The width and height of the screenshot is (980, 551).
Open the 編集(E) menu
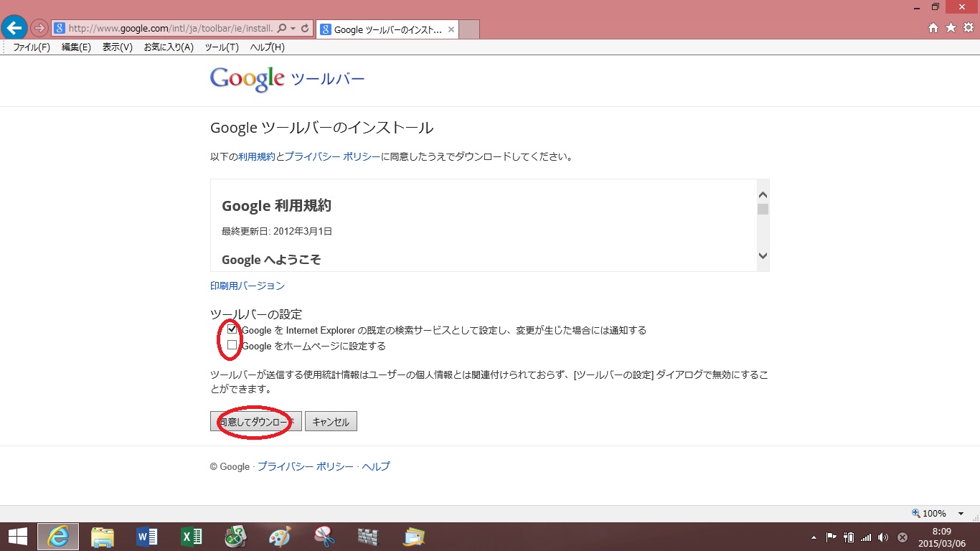click(76, 47)
